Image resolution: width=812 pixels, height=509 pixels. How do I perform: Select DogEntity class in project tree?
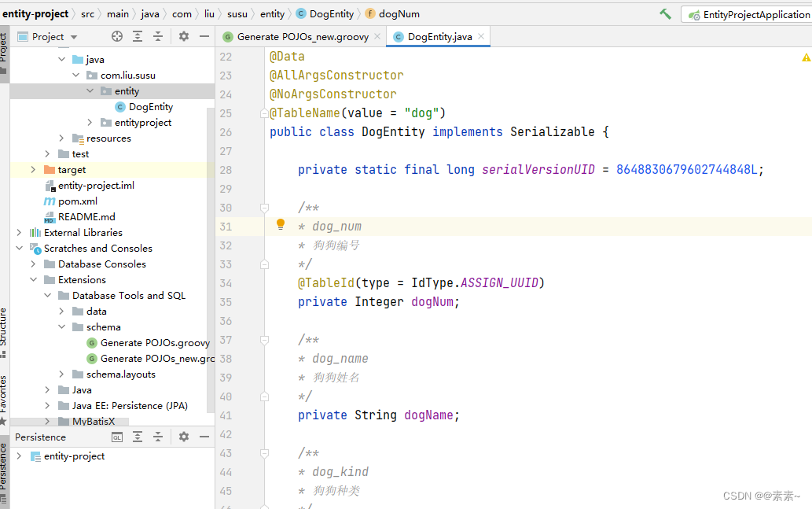pos(151,107)
